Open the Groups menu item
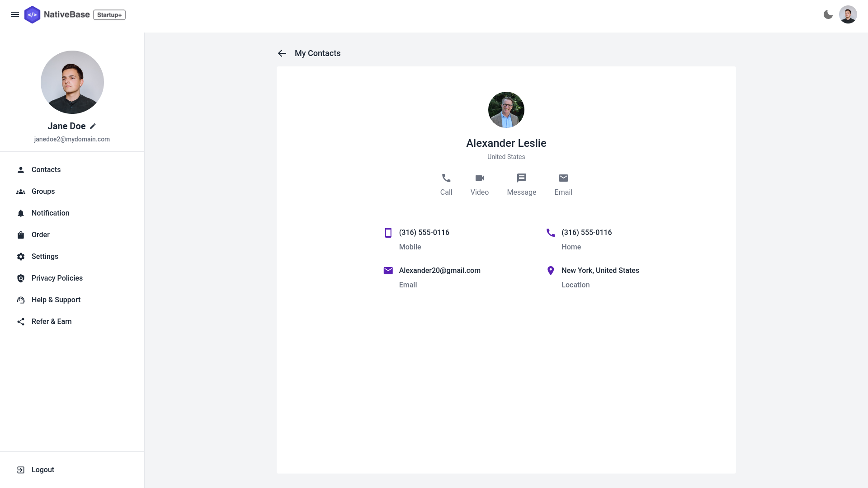 point(43,191)
